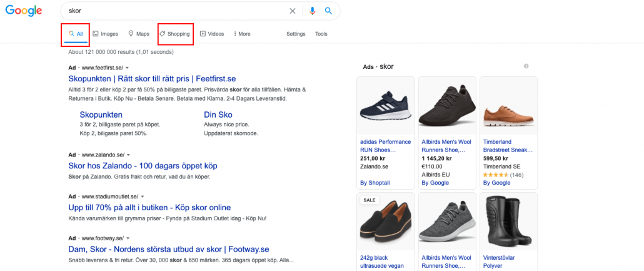The width and height of the screenshot is (644, 271).
Task: Click Allbirds Men's Wool Runners 1 145,20 kr title
Action: (446, 146)
